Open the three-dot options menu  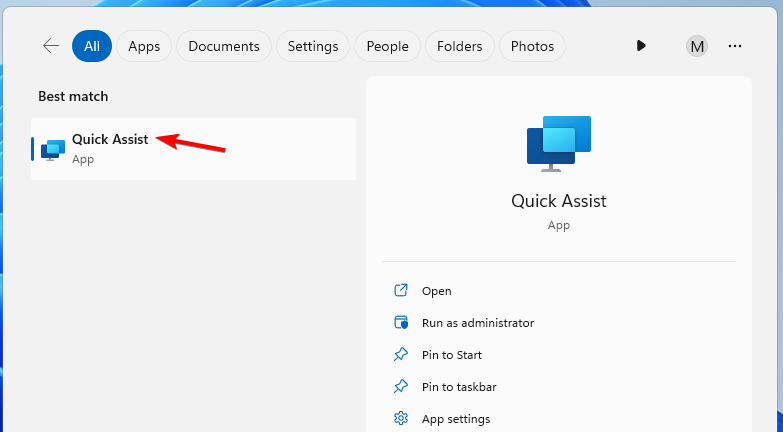[x=735, y=46]
